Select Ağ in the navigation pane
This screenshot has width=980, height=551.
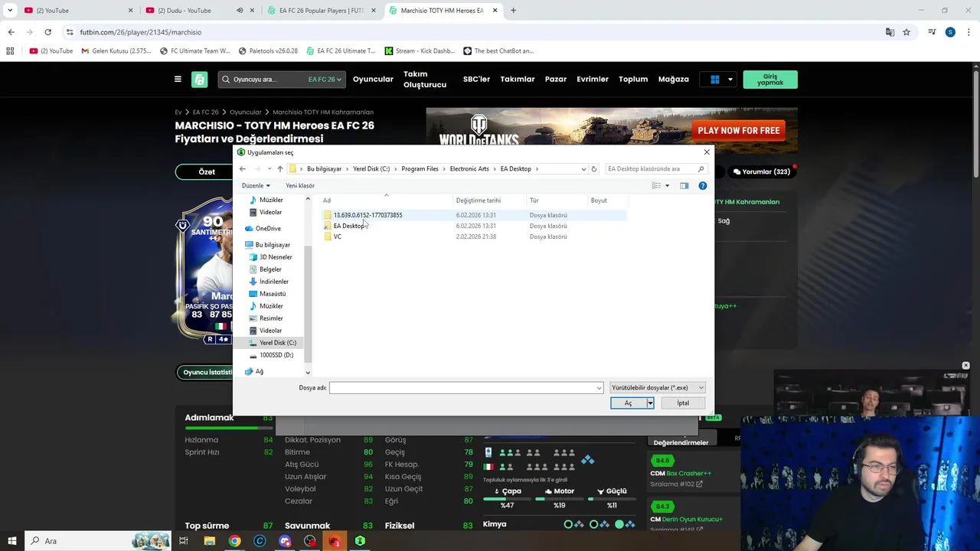click(259, 372)
